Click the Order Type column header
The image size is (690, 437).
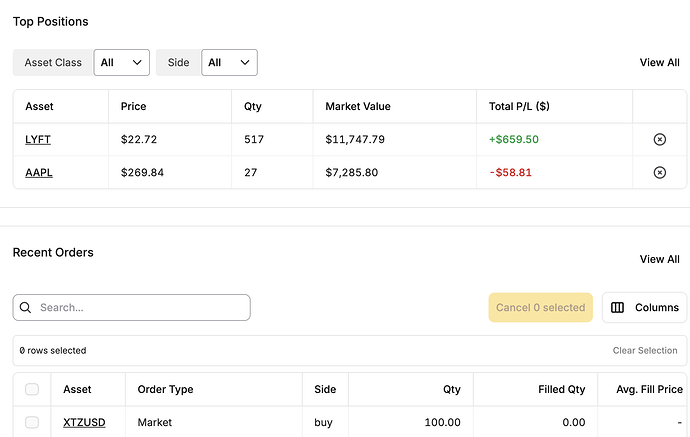165,389
